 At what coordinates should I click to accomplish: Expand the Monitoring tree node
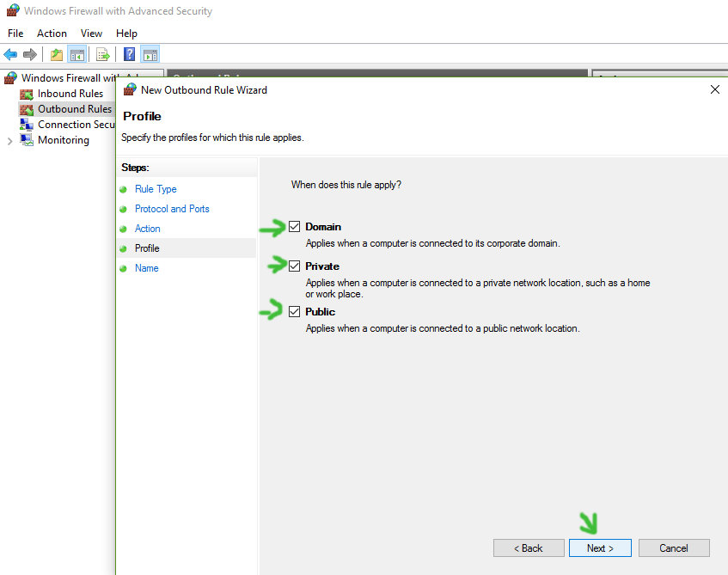click(9, 141)
